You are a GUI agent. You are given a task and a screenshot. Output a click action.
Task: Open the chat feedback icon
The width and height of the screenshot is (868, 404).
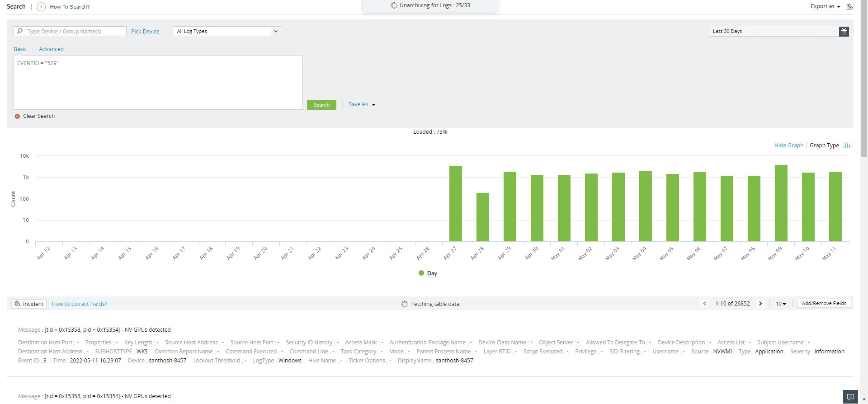click(x=850, y=397)
